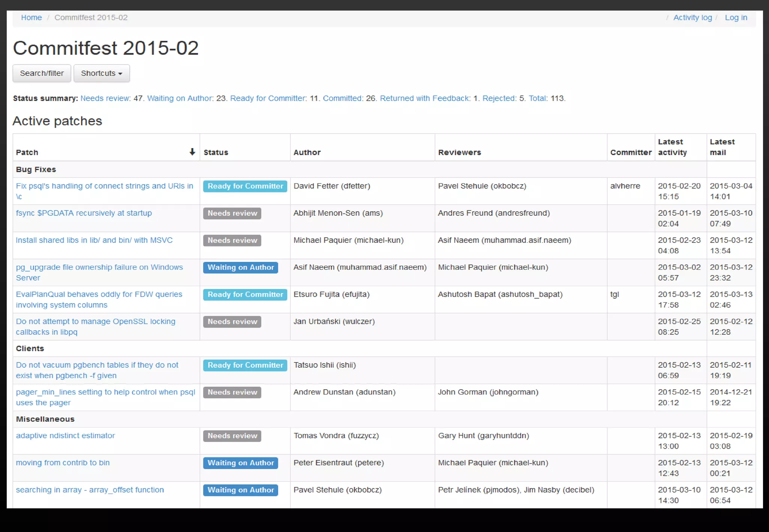Viewport: 769px width, 532px height.
Task: Click the Committed status summary link
Action: (342, 98)
